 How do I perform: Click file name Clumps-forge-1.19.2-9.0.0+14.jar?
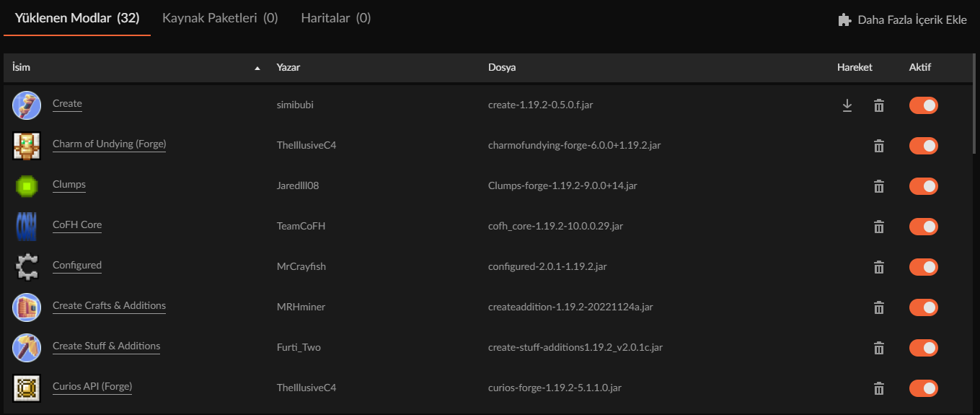pyautogui.click(x=562, y=185)
